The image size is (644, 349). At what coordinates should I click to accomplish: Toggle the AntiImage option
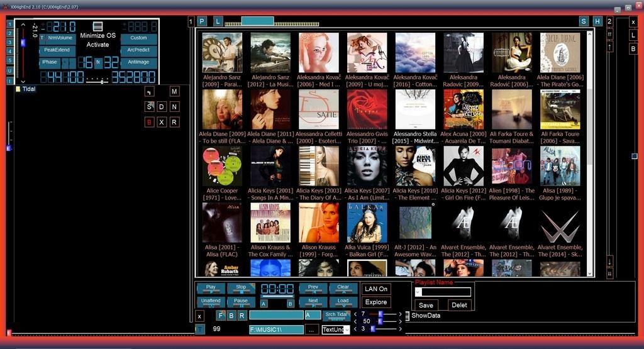point(139,62)
